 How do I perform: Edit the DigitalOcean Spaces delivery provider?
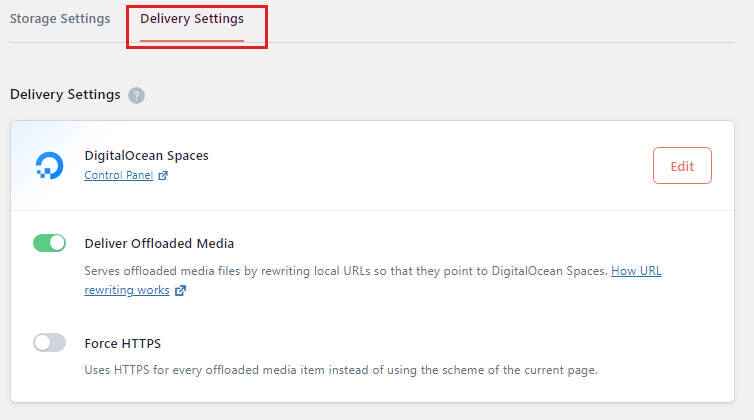click(x=682, y=166)
